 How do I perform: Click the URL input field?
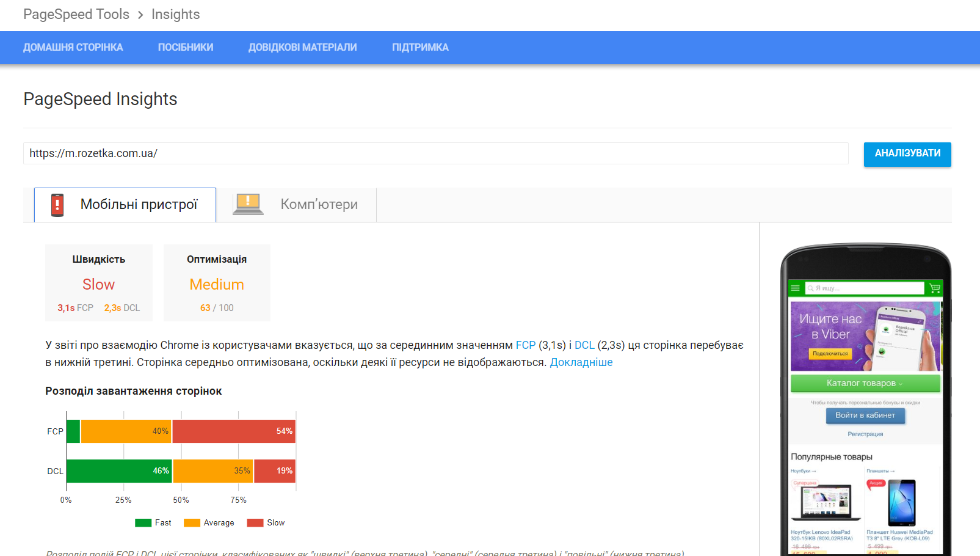click(435, 153)
